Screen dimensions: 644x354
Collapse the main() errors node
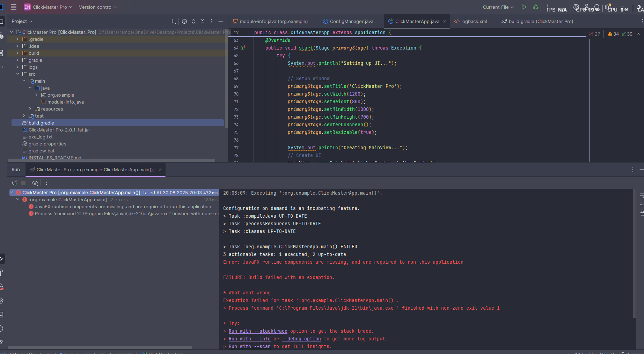[x=17, y=199]
